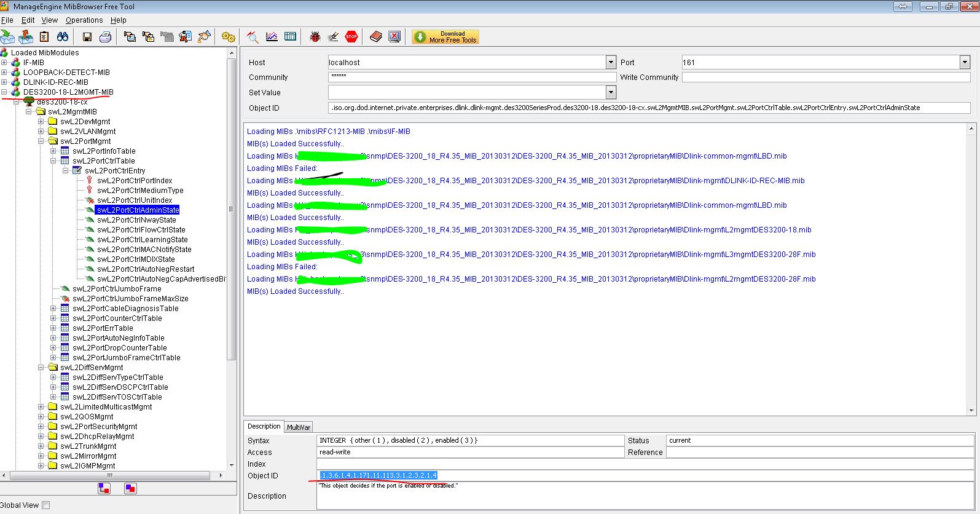
Task: Expand the swL2VLANMgmt tree folder
Action: pos(41,132)
